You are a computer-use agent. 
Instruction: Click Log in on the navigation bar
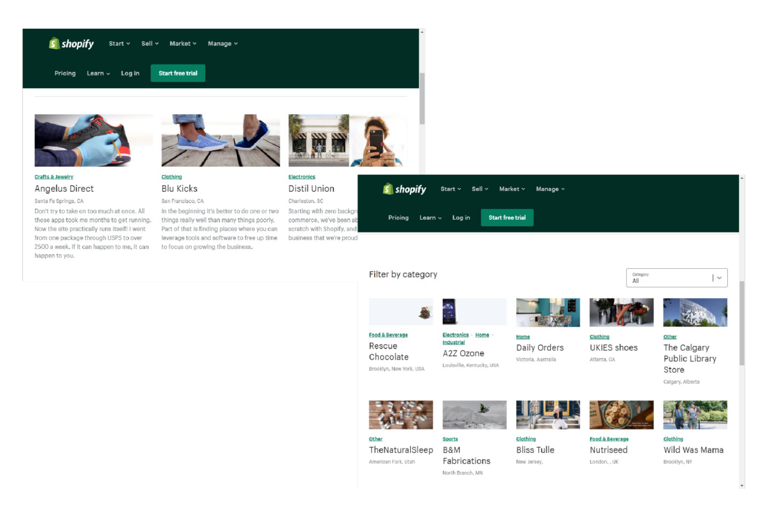(x=461, y=217)
